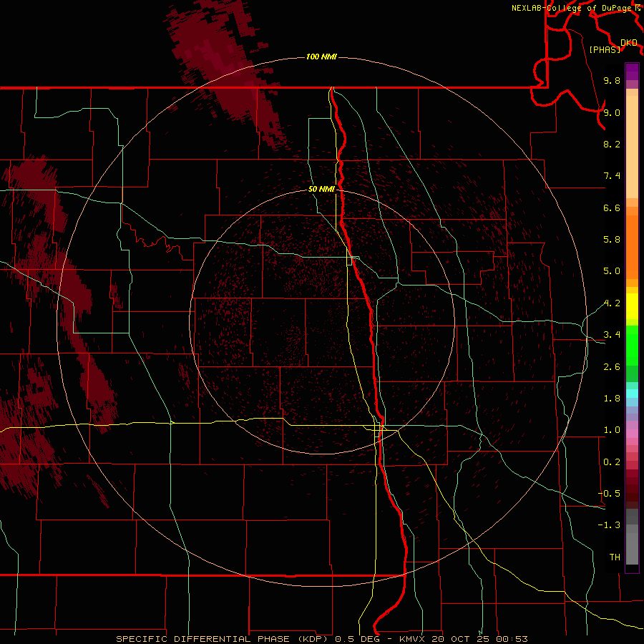Click the 100 NMI range ring label
This screenshot has width=644, height=644.
click(x=321, y=57)
